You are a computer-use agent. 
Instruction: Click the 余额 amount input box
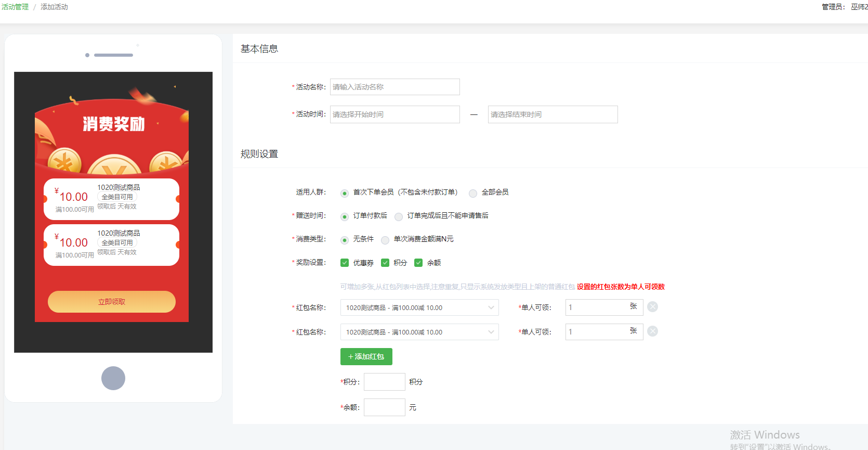tap(384, 407)
